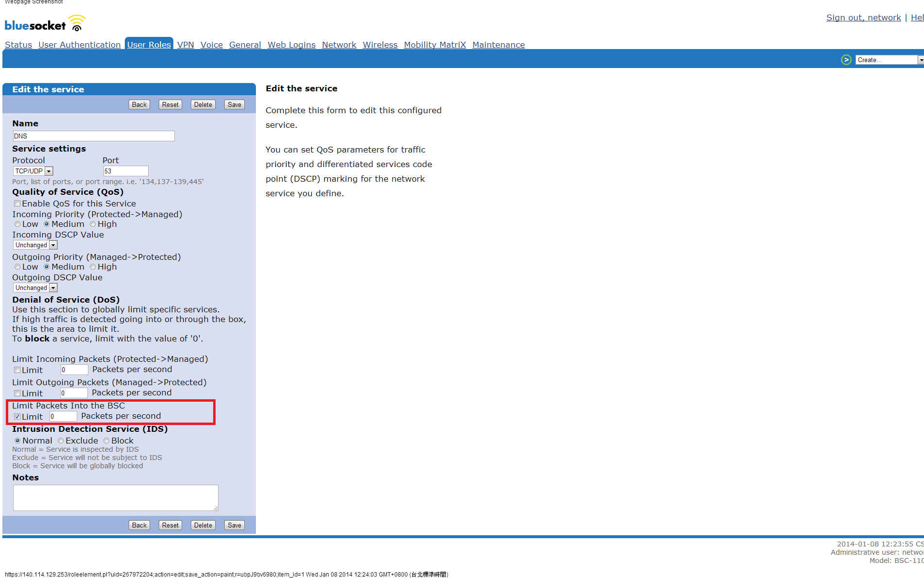Enable QoS for this Service checkbox

[x=17, y=204]
